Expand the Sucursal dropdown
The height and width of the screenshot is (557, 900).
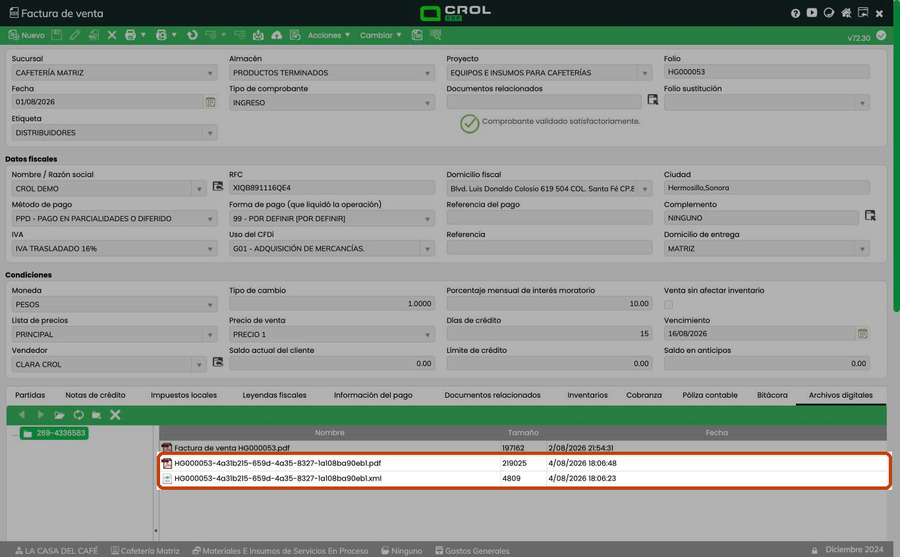point(210,73)
